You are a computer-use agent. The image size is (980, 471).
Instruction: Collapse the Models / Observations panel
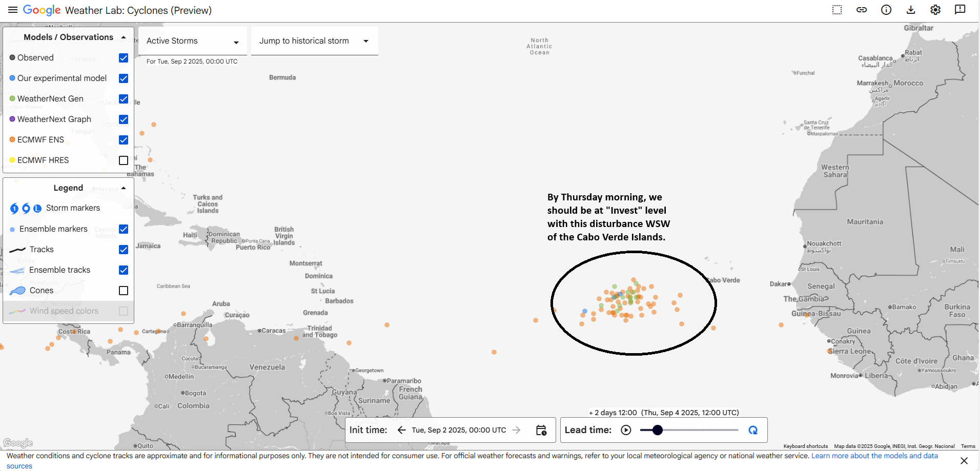click(124, 37)
